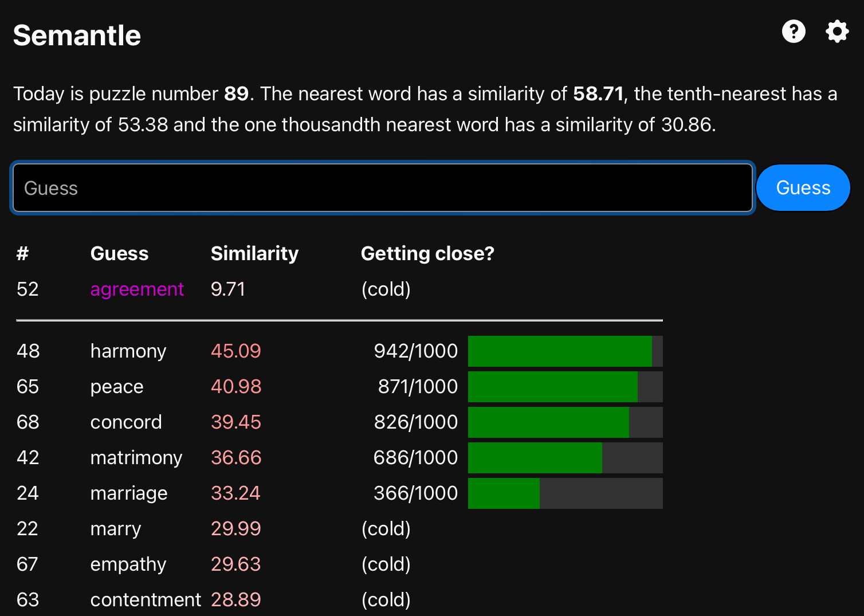Viewport: 864px width, 616px height.
Task: Click puzzle number 89 in description
Action: pos(236,93)
